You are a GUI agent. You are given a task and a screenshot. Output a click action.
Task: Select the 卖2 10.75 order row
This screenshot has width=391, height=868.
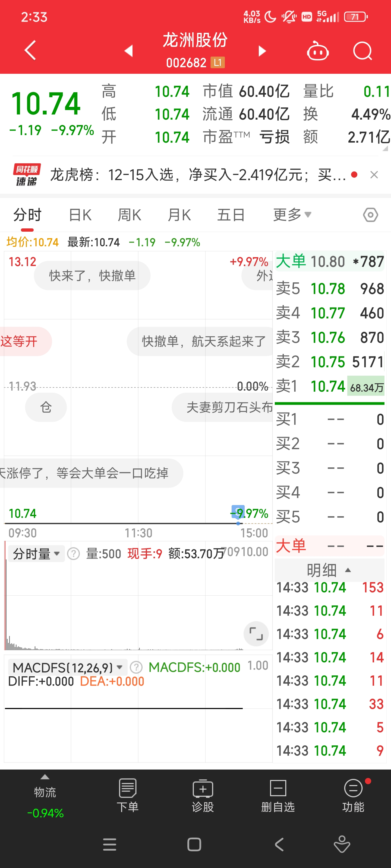click(330, 362)
